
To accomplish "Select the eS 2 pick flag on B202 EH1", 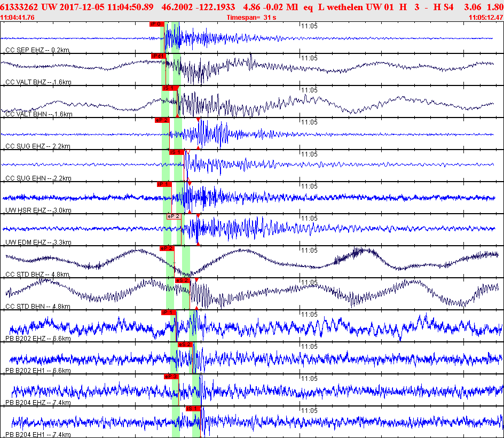I will click(185, 345).
